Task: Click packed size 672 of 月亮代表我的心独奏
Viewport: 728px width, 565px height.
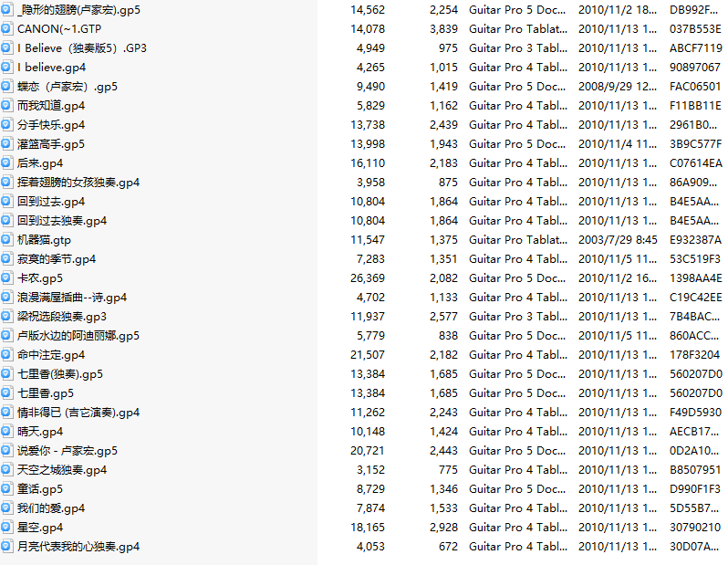Action: (449, 547)
